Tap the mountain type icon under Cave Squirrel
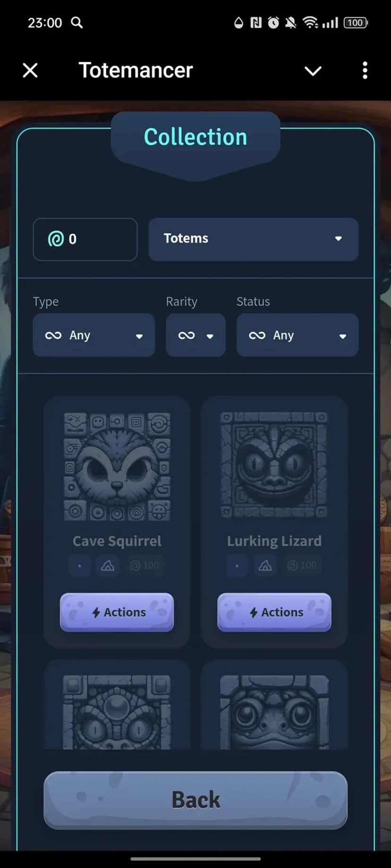This screenshot has width=391, height=868. click(x=108, y=565)
